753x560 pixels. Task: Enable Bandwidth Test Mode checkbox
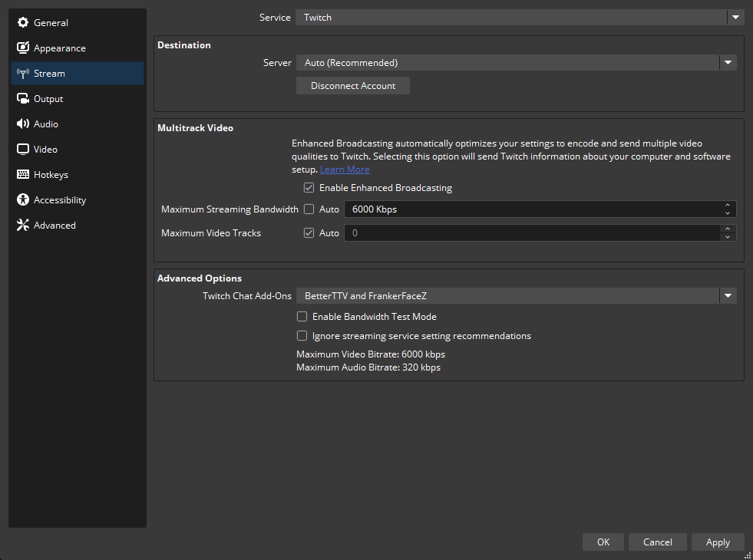coord(302,316)
